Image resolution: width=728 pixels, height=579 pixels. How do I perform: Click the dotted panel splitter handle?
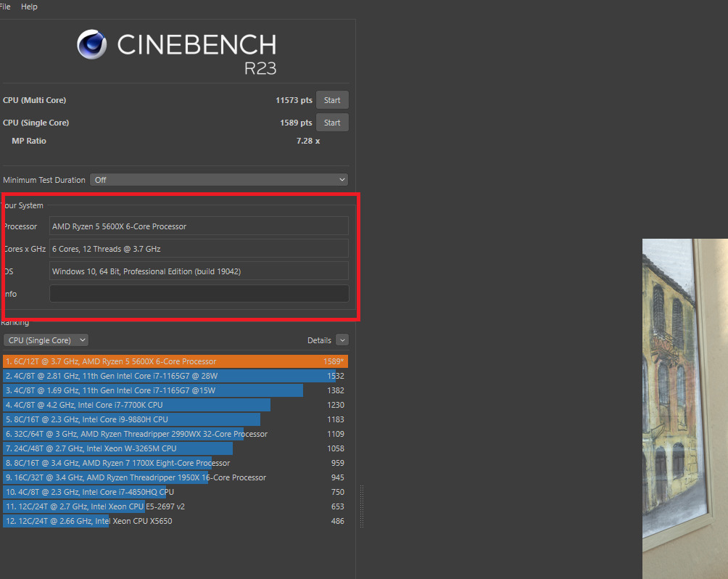click(362, 506)
